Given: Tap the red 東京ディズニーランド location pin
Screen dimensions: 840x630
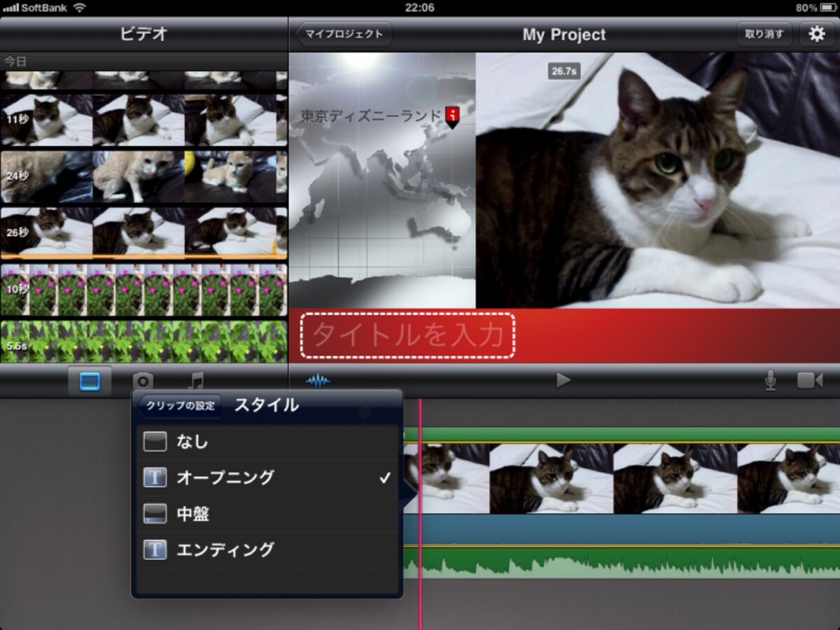Looking at the screenshot, I should point(452,117).
